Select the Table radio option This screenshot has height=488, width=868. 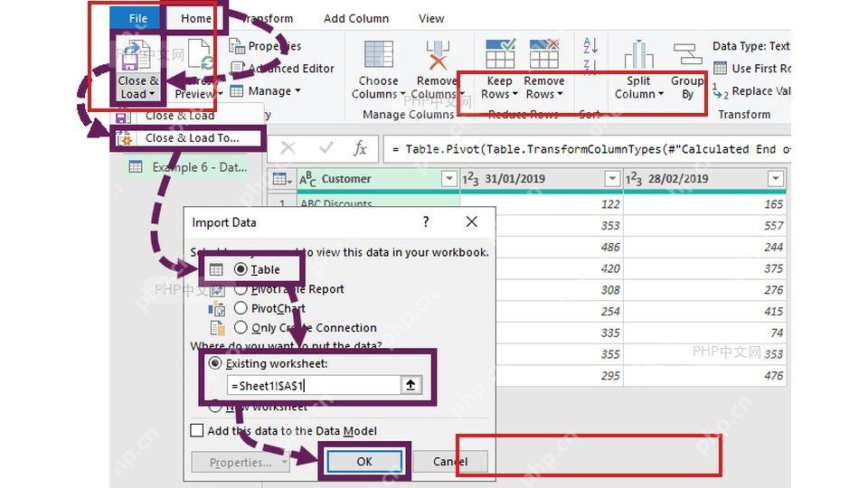(x=241, y=269)
